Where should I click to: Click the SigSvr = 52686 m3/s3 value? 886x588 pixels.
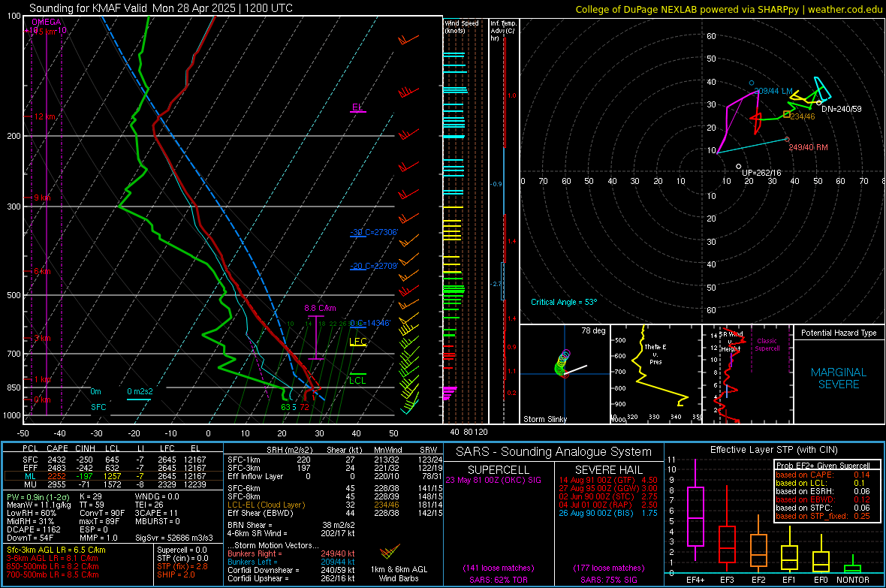(174, 538)
